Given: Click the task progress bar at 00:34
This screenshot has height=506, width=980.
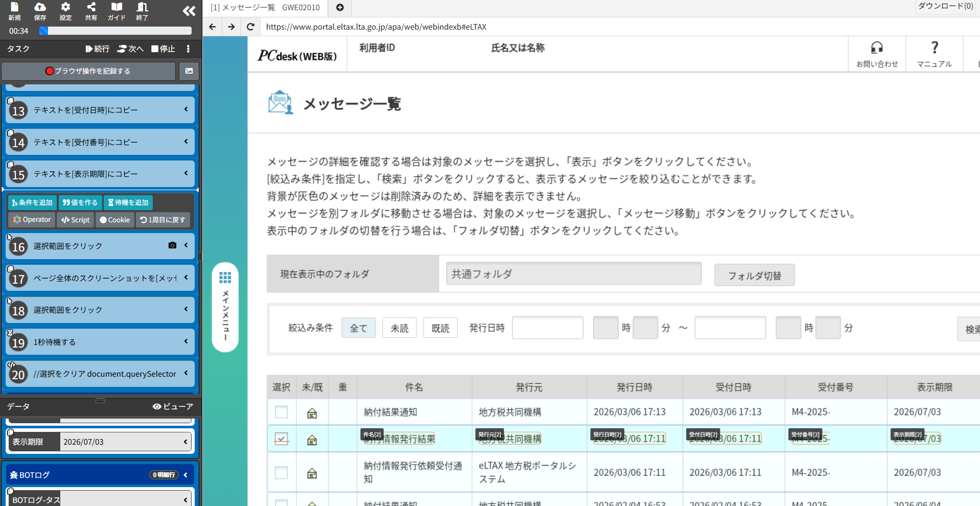Looking at the screenshot, I should (x=115, y=31).
